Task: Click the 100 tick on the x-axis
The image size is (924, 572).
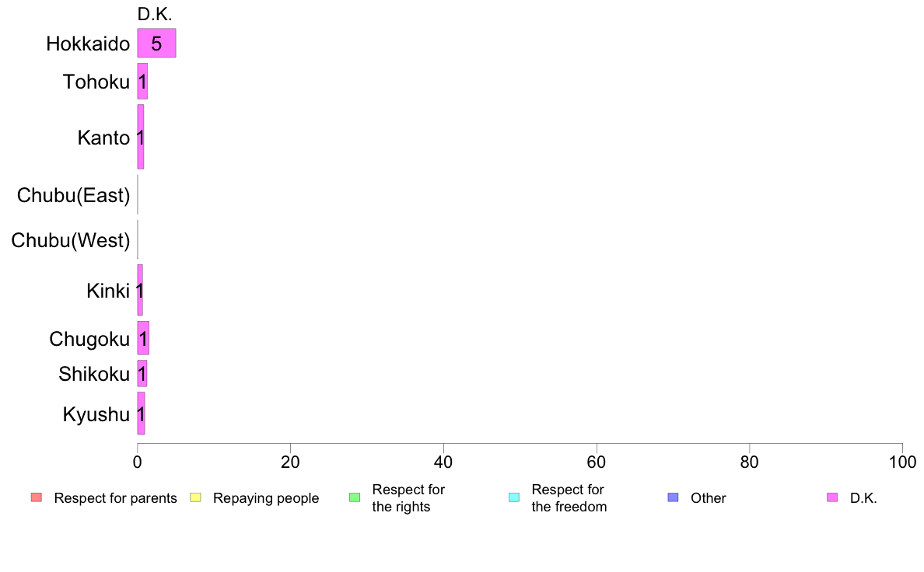Action: pyautogui.click(x=902, y=462)
